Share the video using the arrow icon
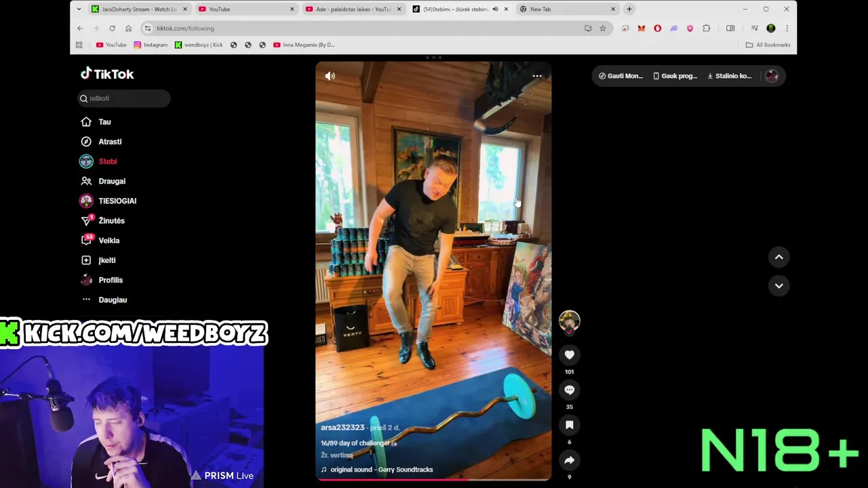868x488 pixels. [x=570, y=460]
